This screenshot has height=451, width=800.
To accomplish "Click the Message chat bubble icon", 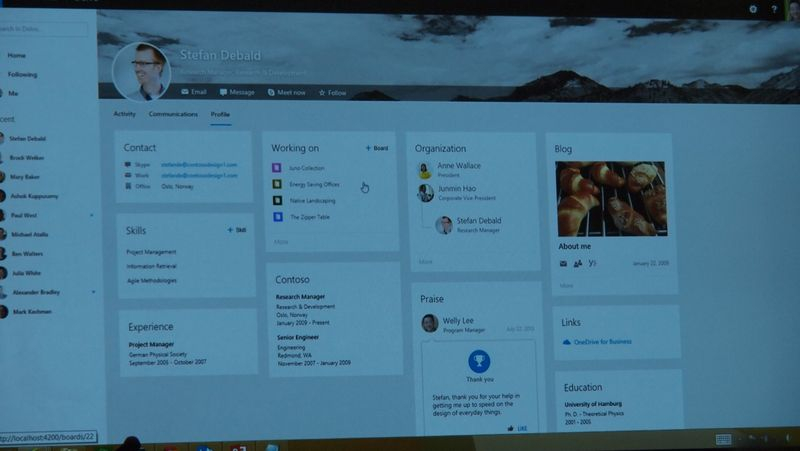I will 223,92.
